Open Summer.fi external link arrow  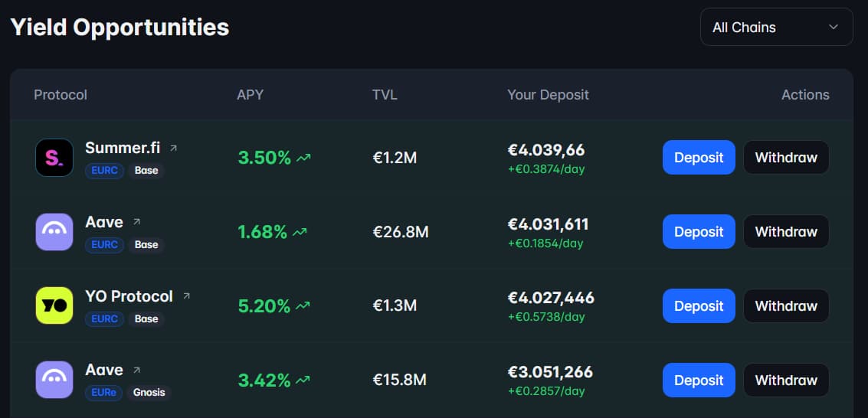[x=173, y=148]
